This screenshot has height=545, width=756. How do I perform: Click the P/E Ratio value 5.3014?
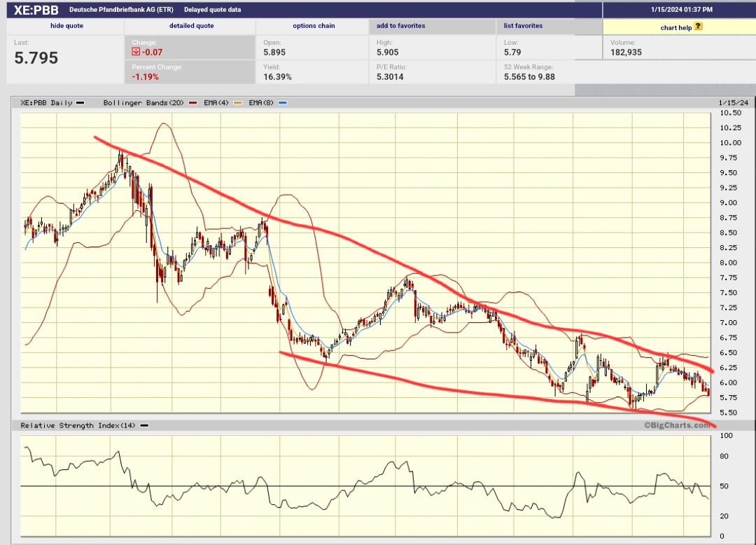coord(390,76)
